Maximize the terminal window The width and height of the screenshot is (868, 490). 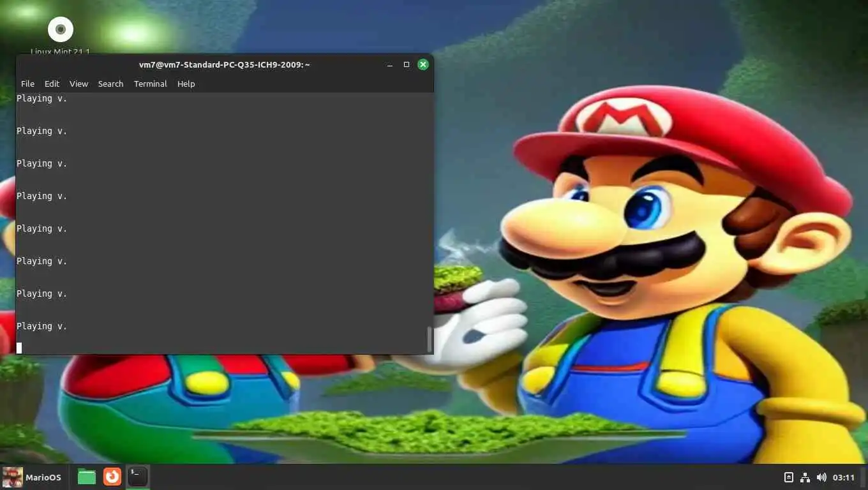[x=406, y=64]
